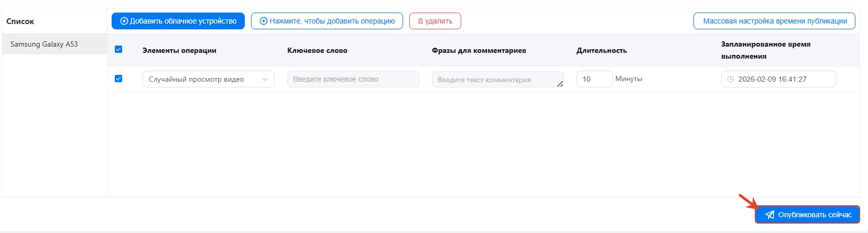This screenshot has height=233, width=868.
Task: Click the Фразы для комментариев column header
Action: click(479, 50)
